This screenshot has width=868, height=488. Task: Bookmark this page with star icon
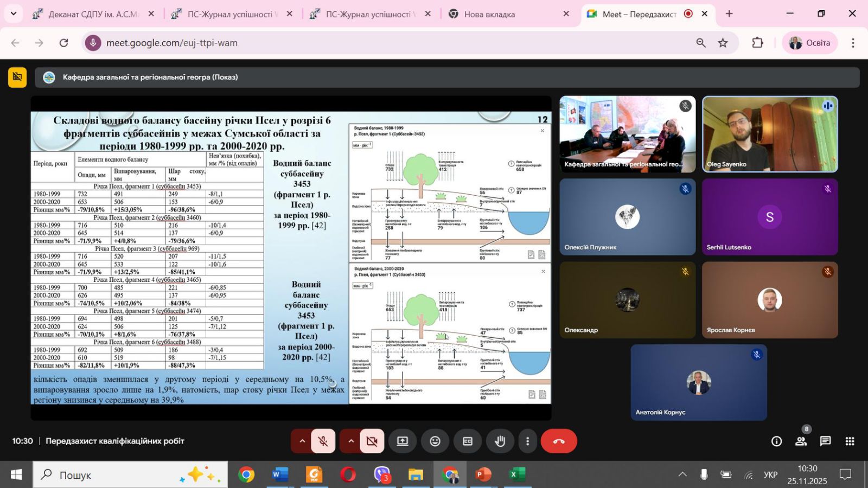point(723,43)
